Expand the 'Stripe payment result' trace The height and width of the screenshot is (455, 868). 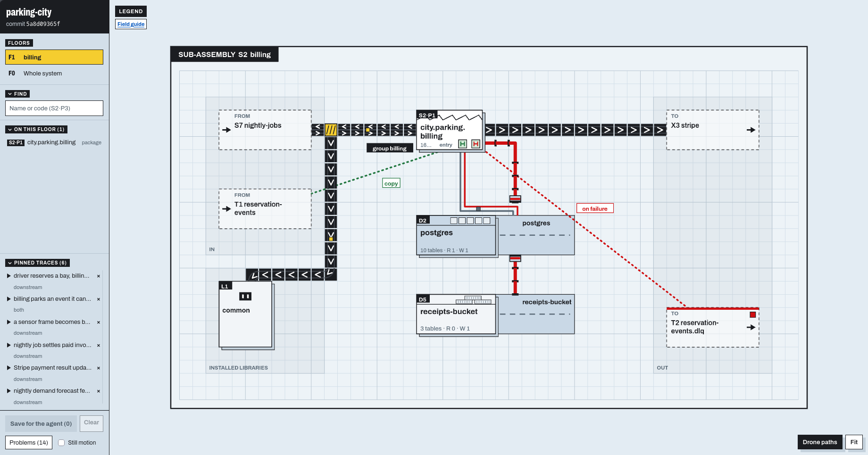click(9, 368)
